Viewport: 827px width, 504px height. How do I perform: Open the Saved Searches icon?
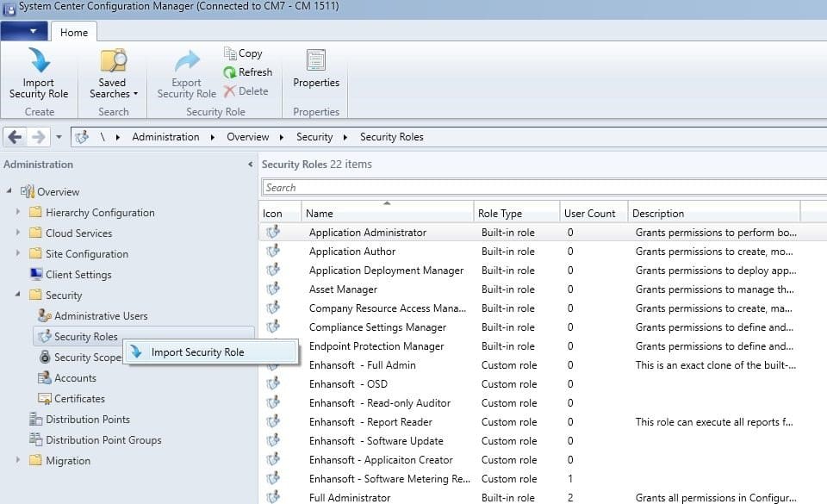coord(114,60)
